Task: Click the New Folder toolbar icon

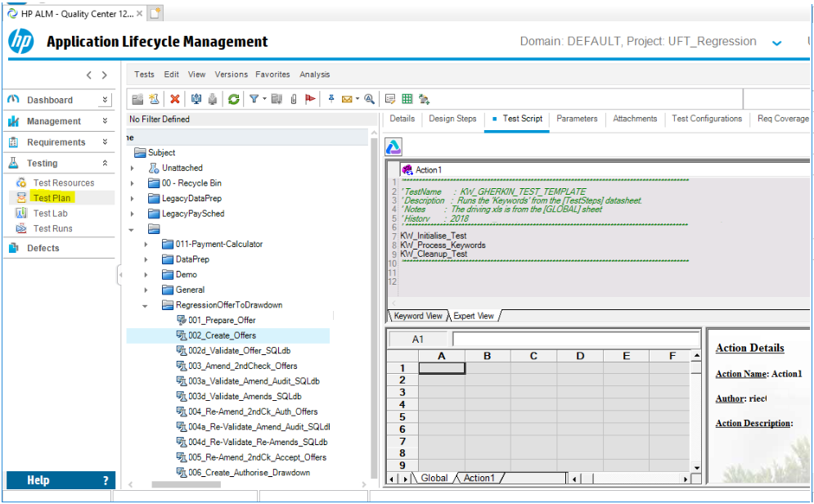Action: tap(137, 99)
